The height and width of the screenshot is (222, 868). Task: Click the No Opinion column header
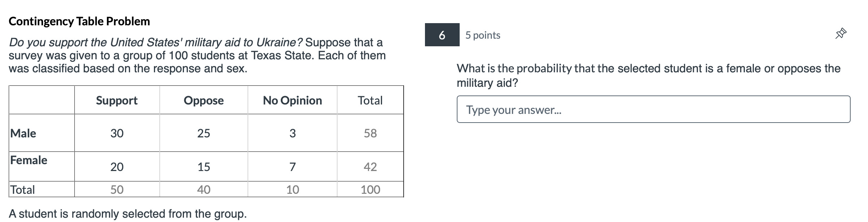pyautogui.click(x=293, y=101)
